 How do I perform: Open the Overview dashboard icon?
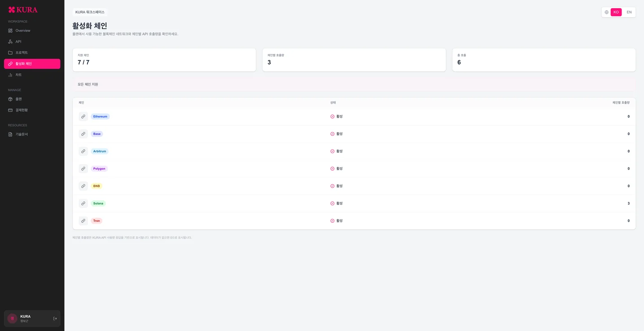click(10, 31)
